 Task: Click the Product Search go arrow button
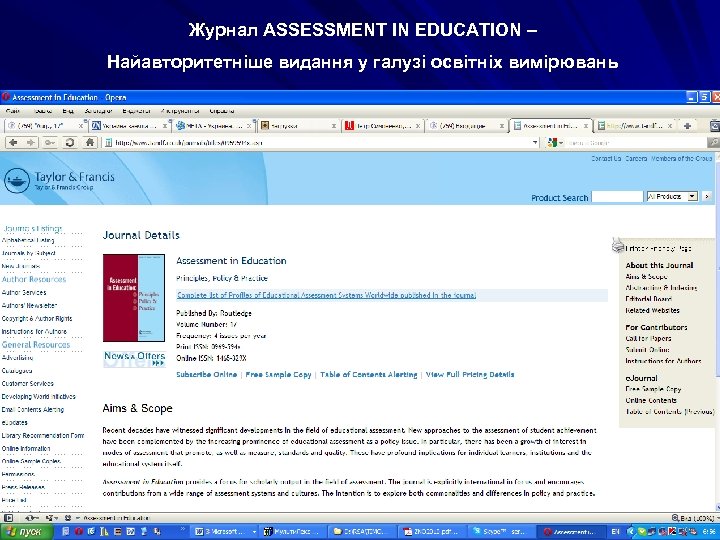[707, 197]
